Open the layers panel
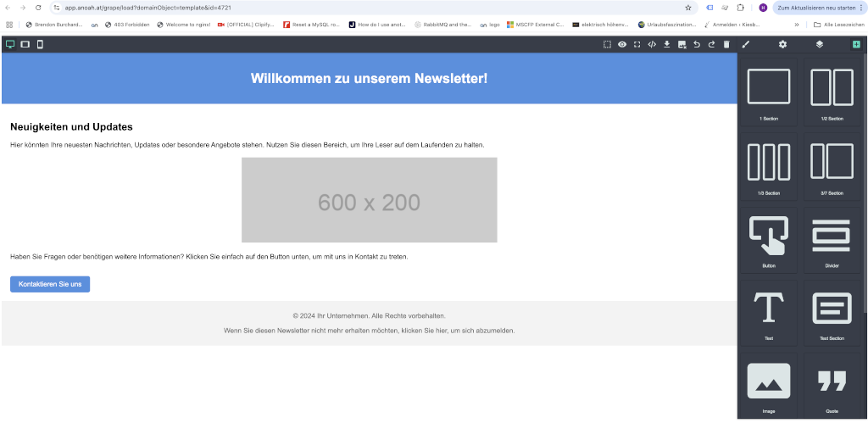868x440 pixels. [819, 44]
